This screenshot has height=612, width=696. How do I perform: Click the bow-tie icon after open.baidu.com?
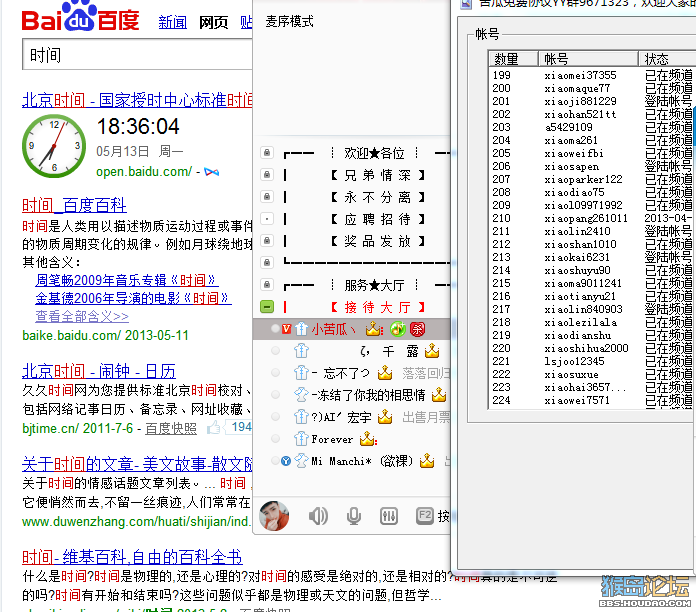point(211,172)
